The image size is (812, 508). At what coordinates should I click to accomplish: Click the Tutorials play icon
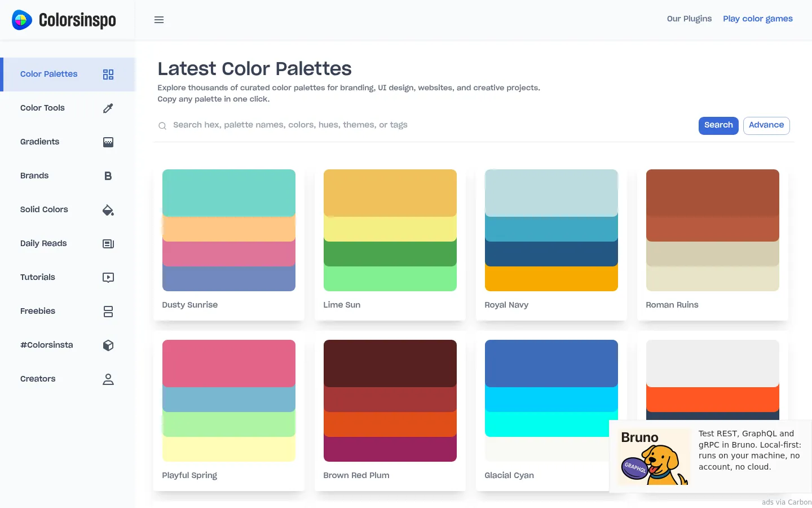click(108, 278)
